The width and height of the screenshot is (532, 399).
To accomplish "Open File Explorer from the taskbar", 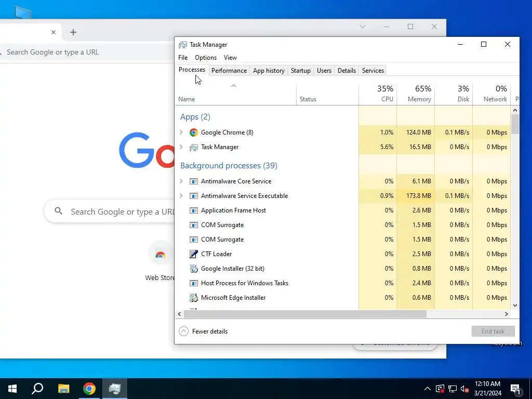I will click(x=63, y=389).
